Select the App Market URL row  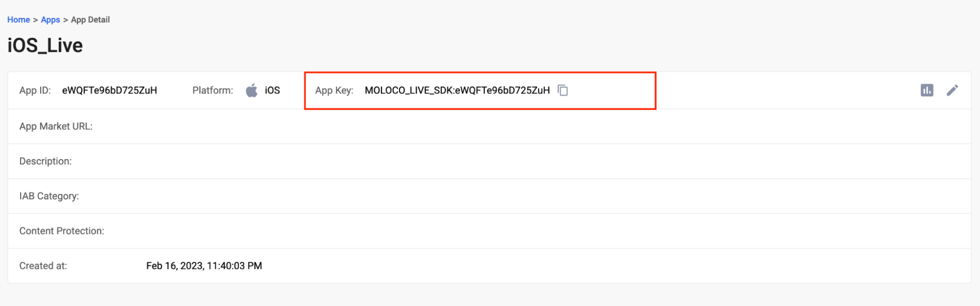click(489, 126)
